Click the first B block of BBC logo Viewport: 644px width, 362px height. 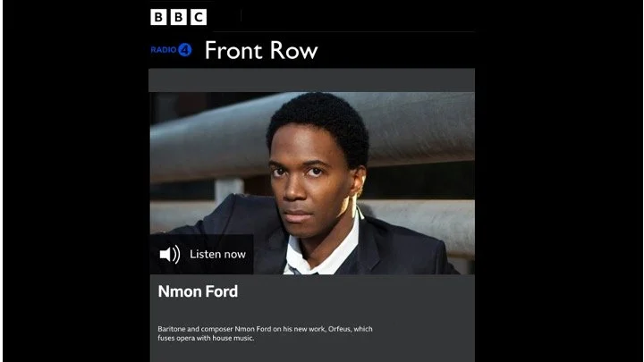(x=158, y=17)
